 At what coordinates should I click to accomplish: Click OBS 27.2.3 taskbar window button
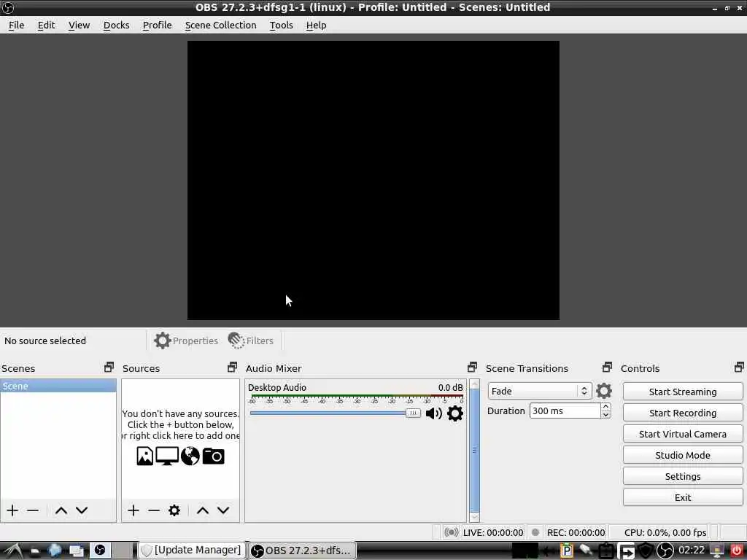(x=301, y=551)
